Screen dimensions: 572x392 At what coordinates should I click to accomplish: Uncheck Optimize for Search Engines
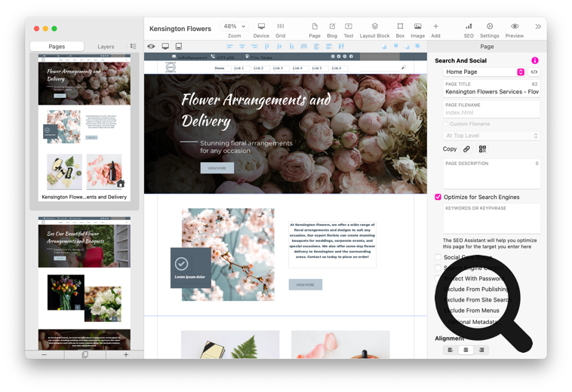pyautogui.click(x=438, y=198)
